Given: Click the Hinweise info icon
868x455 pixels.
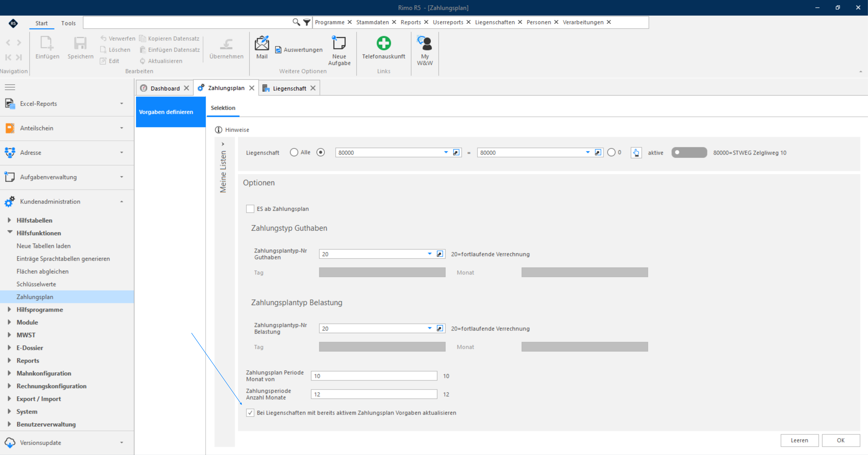Looking at the screenshot, I should [x=219, y=130].
